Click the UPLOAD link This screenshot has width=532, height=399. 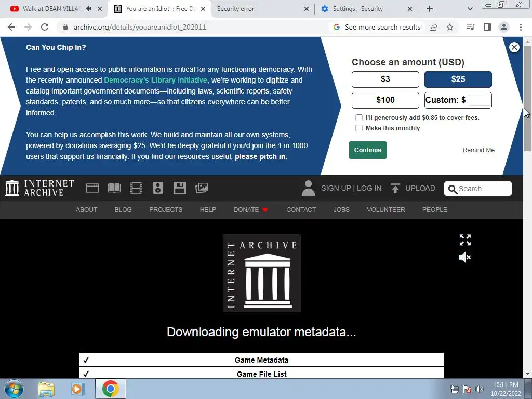413,188
